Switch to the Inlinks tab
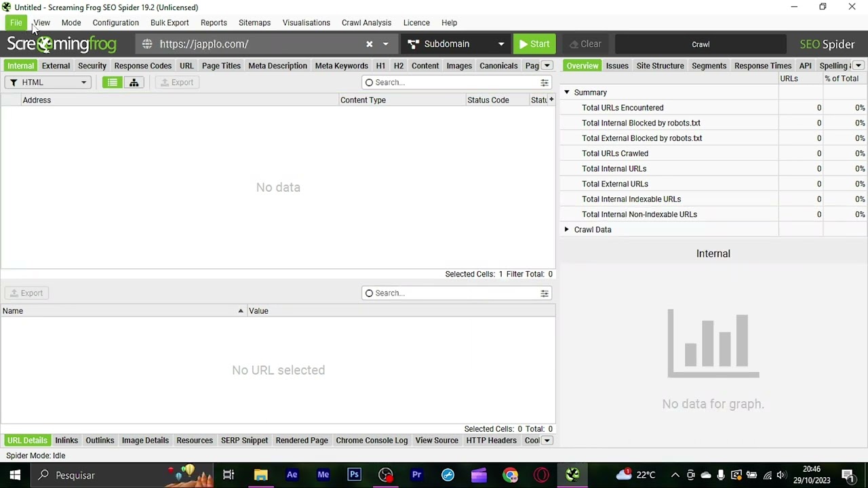Viewport: 868px width, 488px height. coord(66,441)
